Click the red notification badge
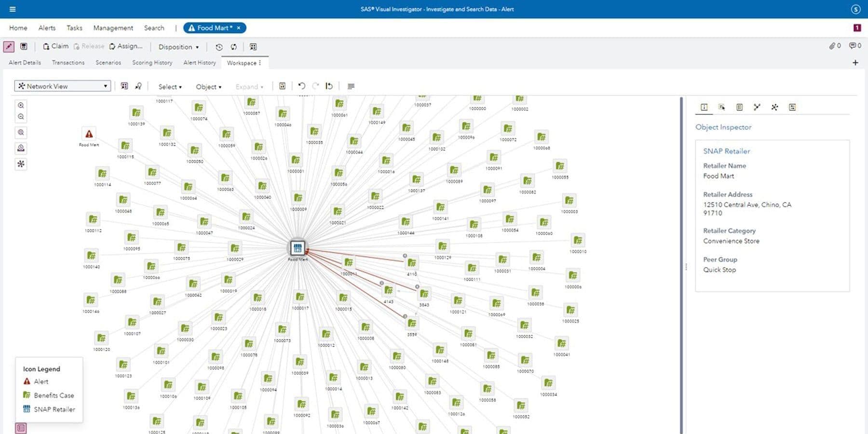868x434 pixels. click(x=857, y=28)
